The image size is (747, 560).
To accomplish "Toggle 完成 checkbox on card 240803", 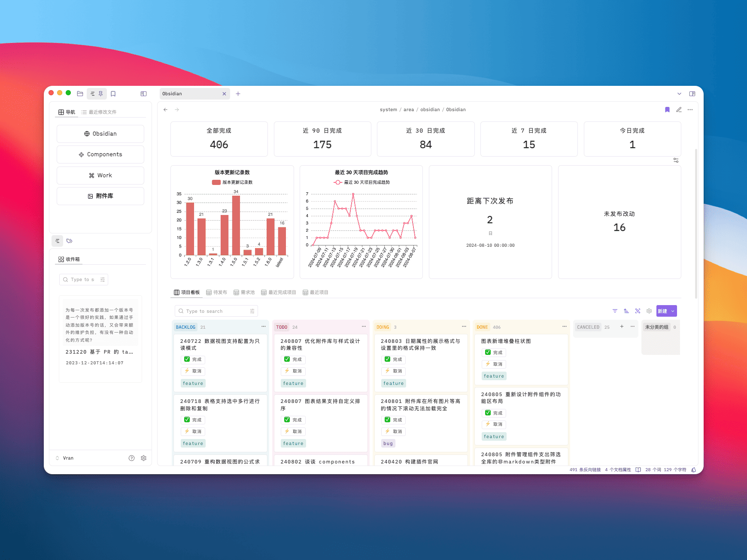I will [387, 359].
